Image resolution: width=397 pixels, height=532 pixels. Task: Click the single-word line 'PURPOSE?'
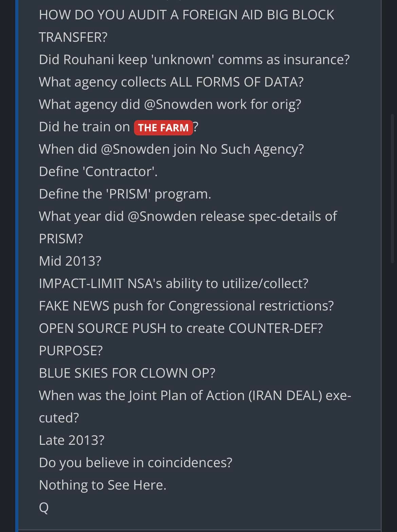71,350
